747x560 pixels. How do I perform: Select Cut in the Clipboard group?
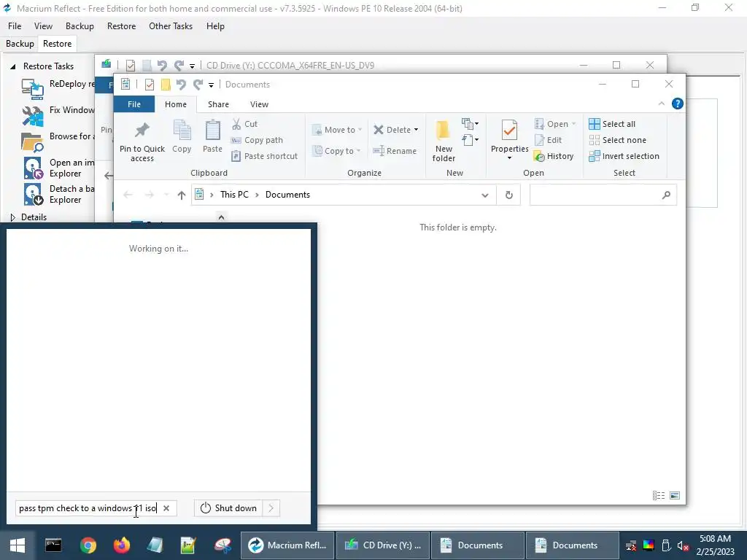coord(245,124)
